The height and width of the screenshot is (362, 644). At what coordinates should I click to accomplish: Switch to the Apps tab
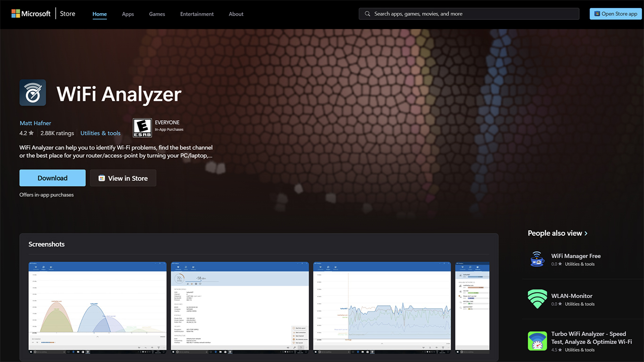click(x=128, y=14)
